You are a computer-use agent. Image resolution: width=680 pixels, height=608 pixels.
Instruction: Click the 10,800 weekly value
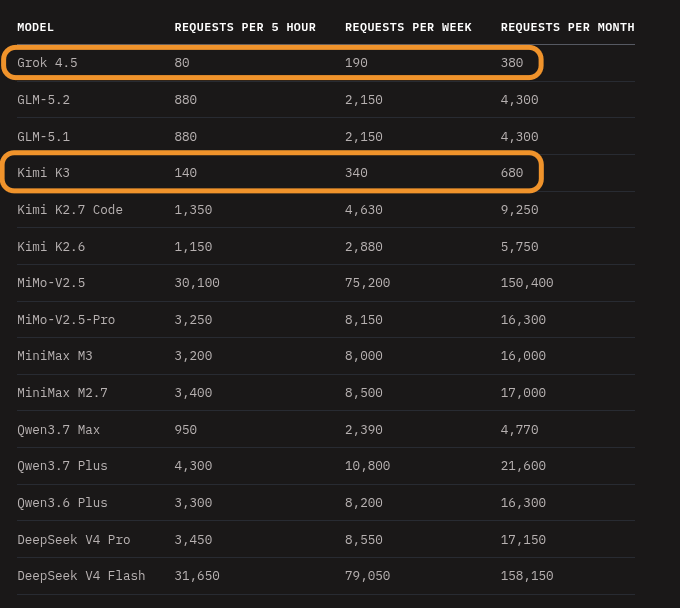point(367,466)
